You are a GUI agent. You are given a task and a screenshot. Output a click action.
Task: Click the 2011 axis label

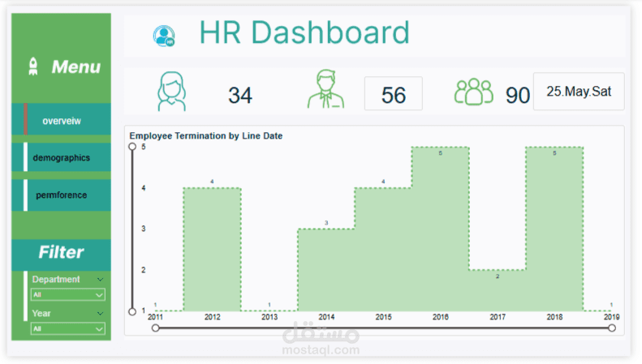pyautogui.click(x=156, y=317)
